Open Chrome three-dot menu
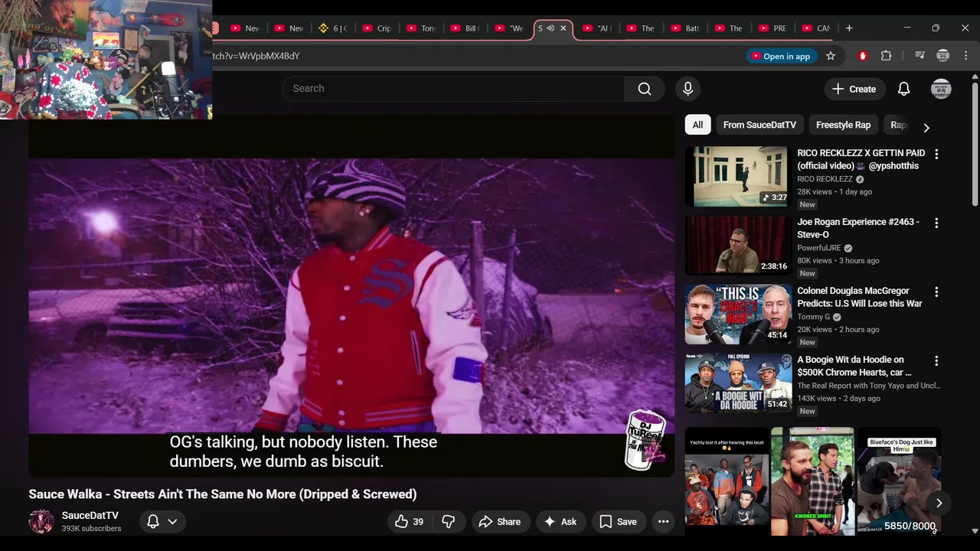 966,56
